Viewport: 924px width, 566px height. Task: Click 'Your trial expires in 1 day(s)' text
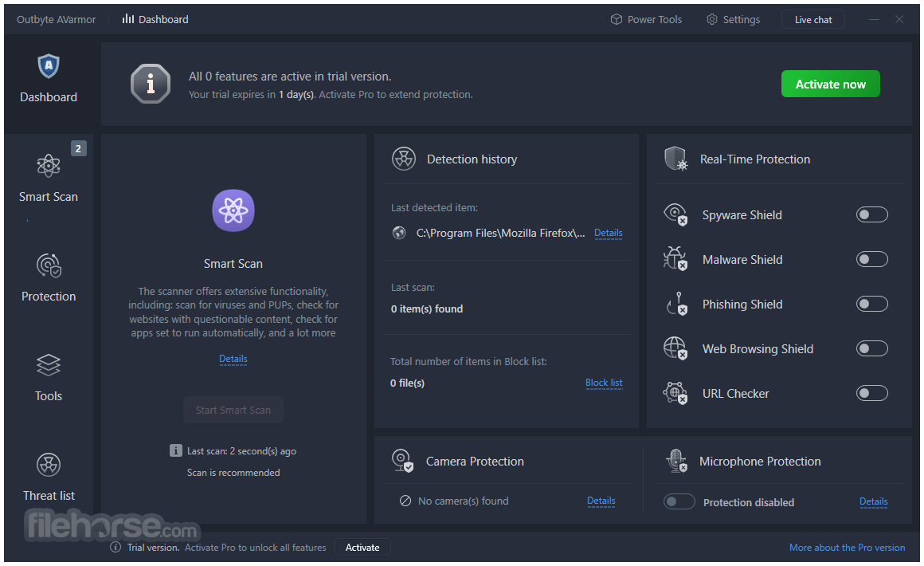tap(252, 94)
